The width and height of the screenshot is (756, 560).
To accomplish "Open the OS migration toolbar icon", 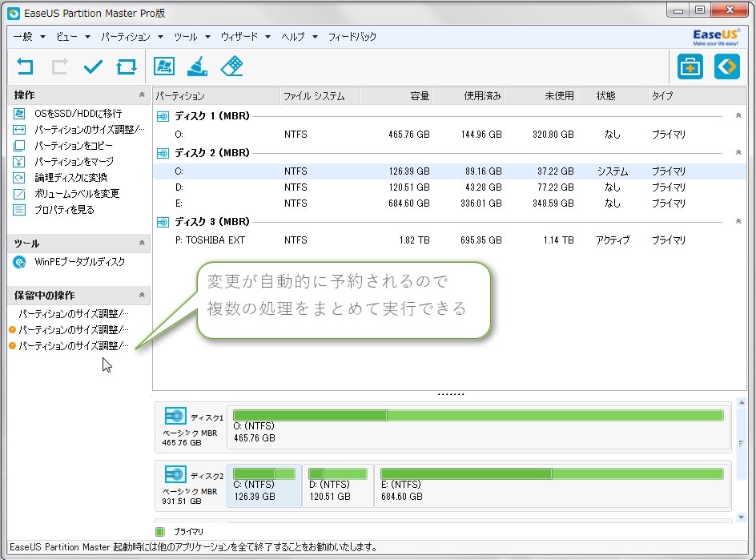I will (164, 66).
